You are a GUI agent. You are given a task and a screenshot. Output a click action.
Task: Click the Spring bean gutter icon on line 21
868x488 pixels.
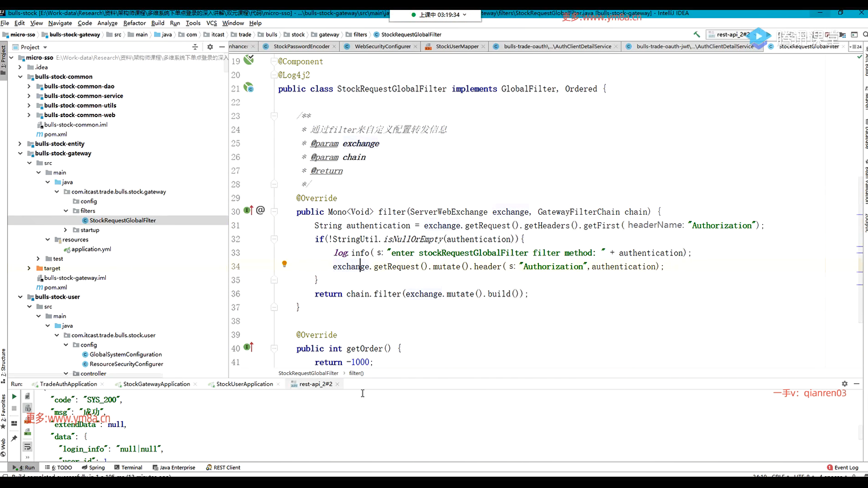click(249, 88)
